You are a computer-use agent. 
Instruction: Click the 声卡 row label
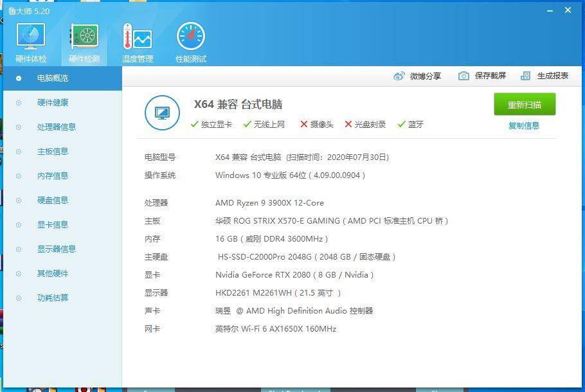152,311
